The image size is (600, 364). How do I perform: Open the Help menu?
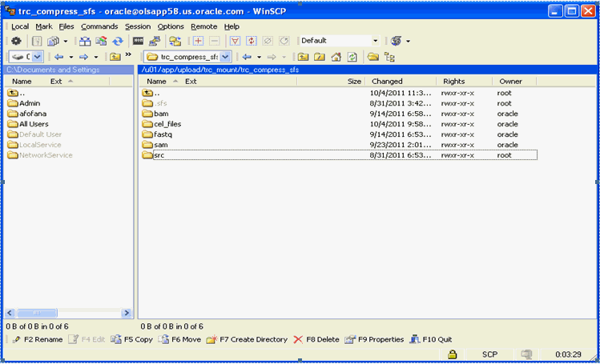(x=232, y=26)
